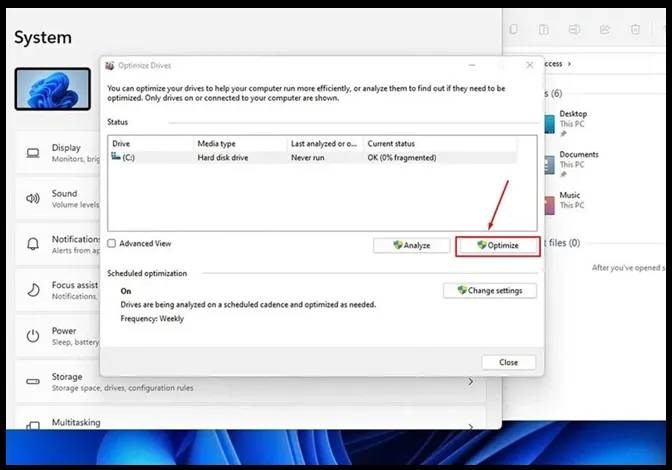Screen dimensions: 672x470
Task: Select the (C:) drive row
Action: point(313,158)
